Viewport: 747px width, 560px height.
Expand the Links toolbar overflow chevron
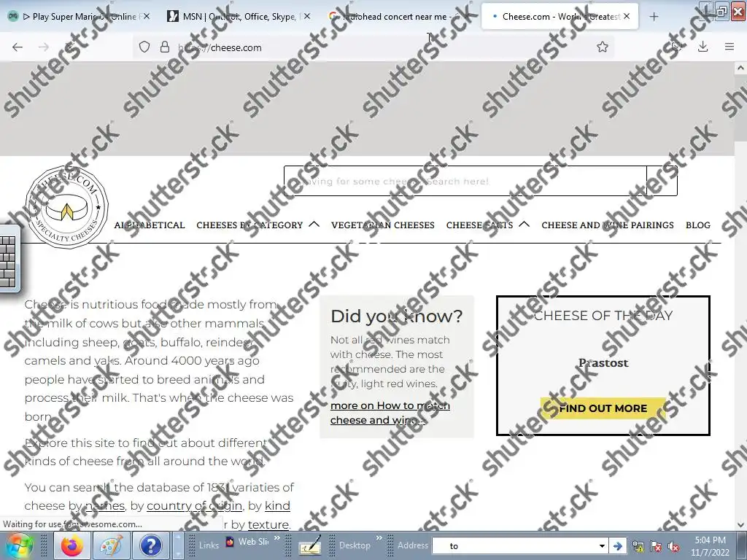coord(277,538)
